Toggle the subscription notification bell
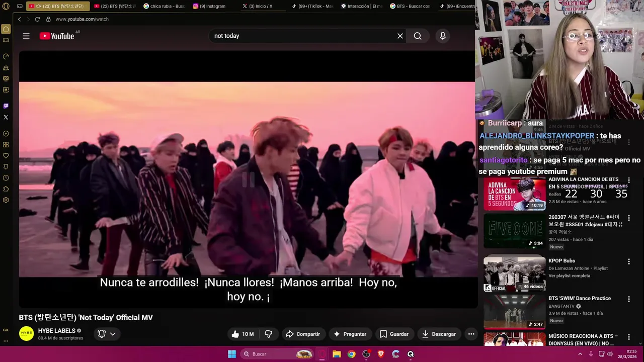The height and width of the screenshot is (362, 644). [x=102, y=334]
